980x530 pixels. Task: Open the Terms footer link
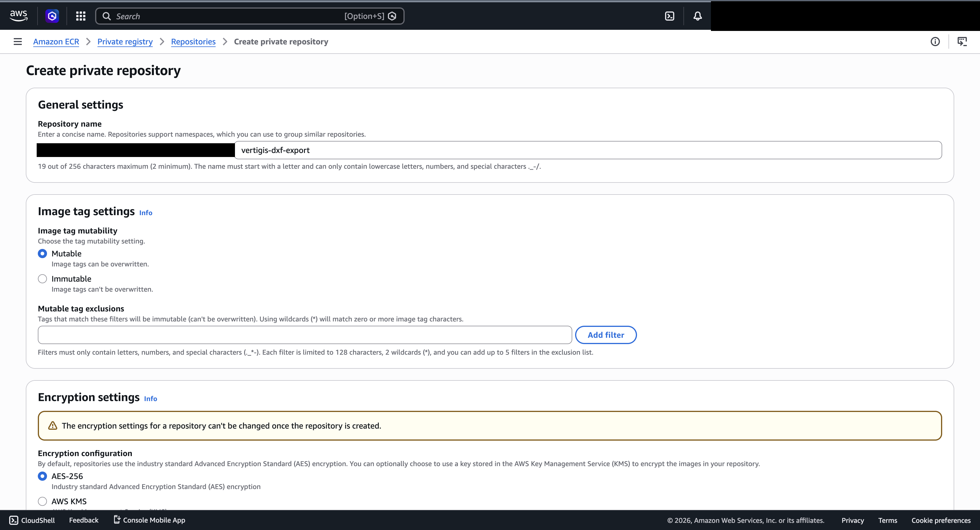point(887,520)
